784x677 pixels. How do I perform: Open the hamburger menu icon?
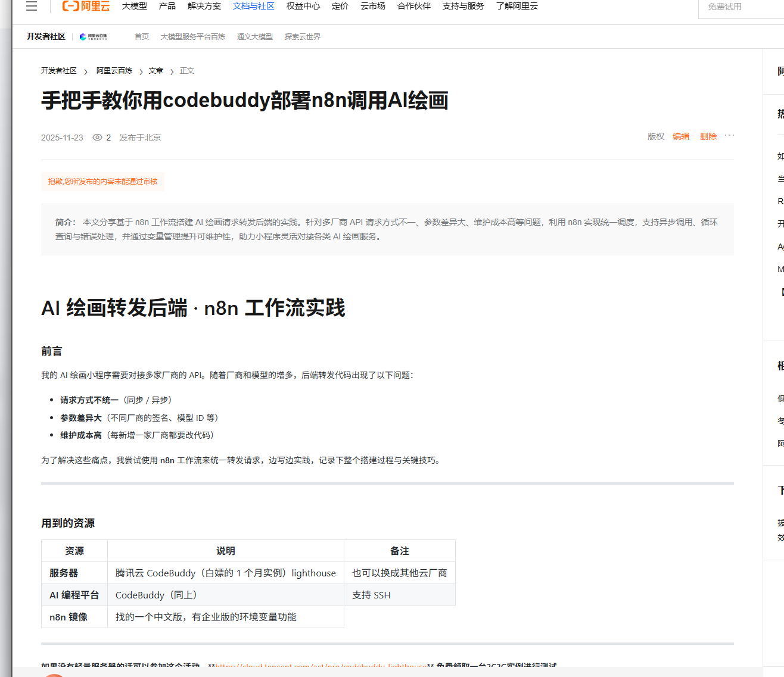(32, 7)
